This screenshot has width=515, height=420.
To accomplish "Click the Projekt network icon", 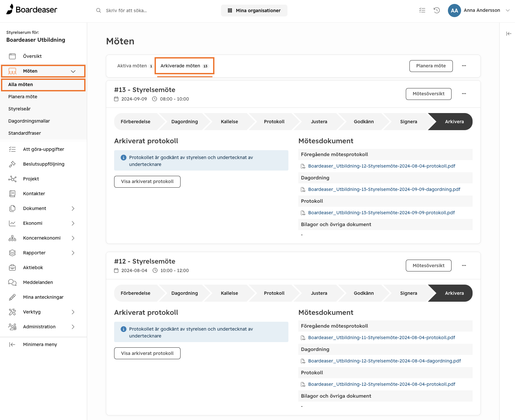I will pyautogui.click(x=12, y=179).
